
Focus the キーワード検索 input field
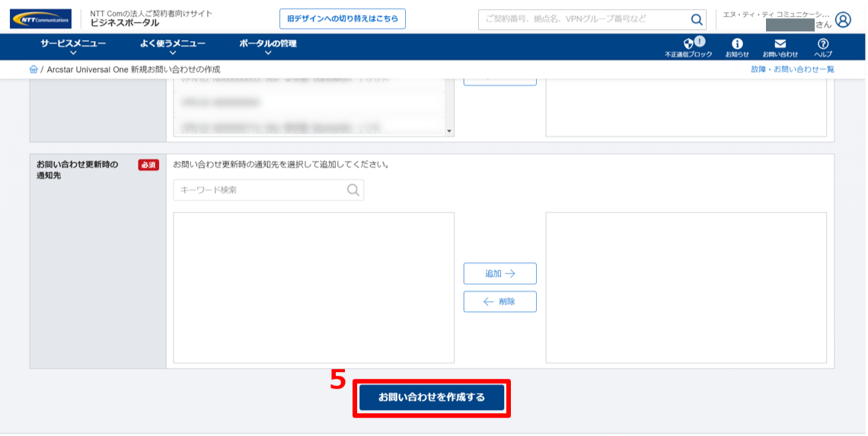pyautogui.click(x=259, y=190)
